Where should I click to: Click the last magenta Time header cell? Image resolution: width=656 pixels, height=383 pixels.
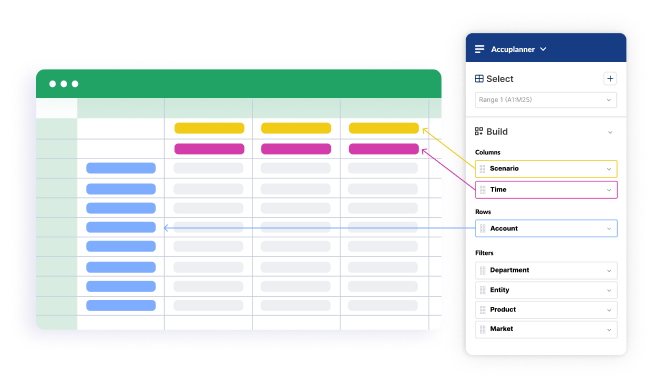384,149
